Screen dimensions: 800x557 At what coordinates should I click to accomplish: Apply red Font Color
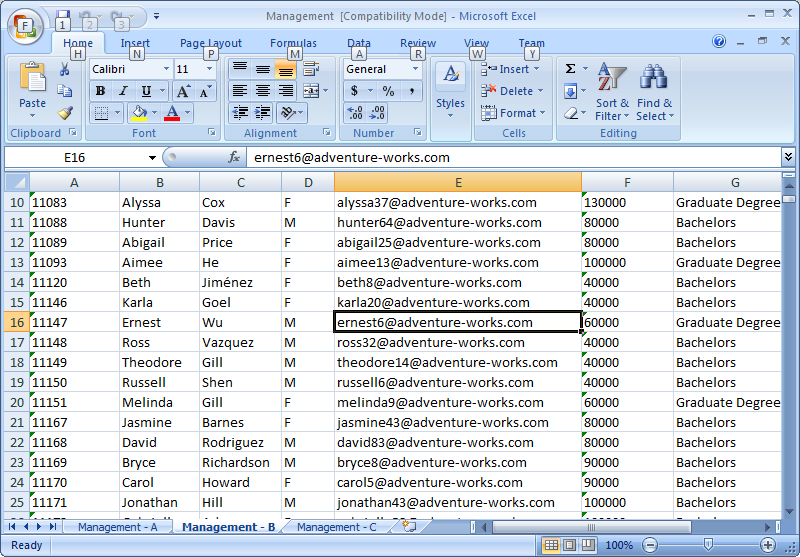172,113
